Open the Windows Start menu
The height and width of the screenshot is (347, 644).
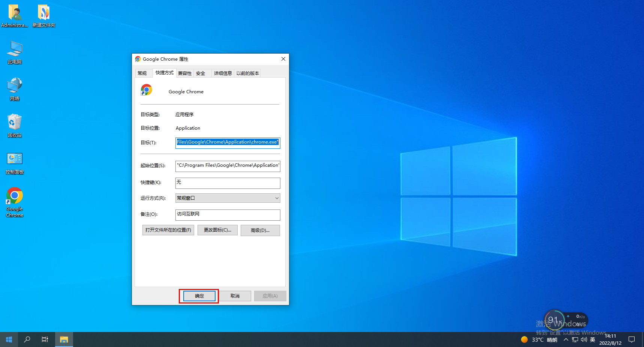click(x=9, y=340)
